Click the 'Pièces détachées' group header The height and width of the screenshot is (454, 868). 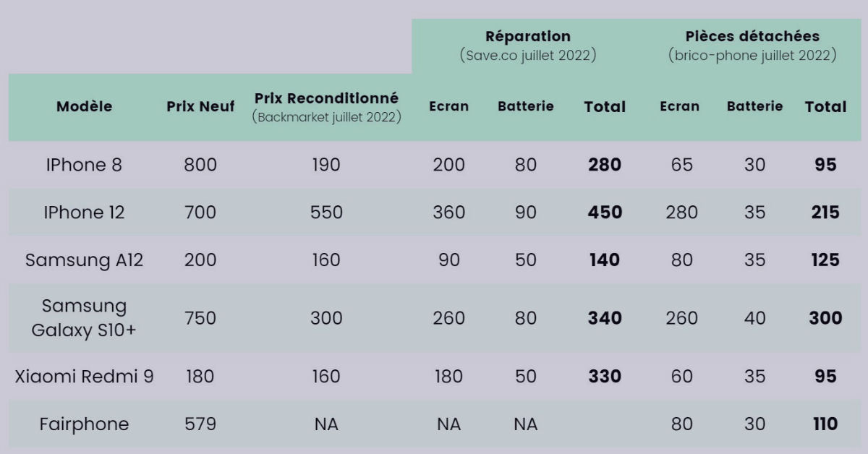(x=752, y=36)
